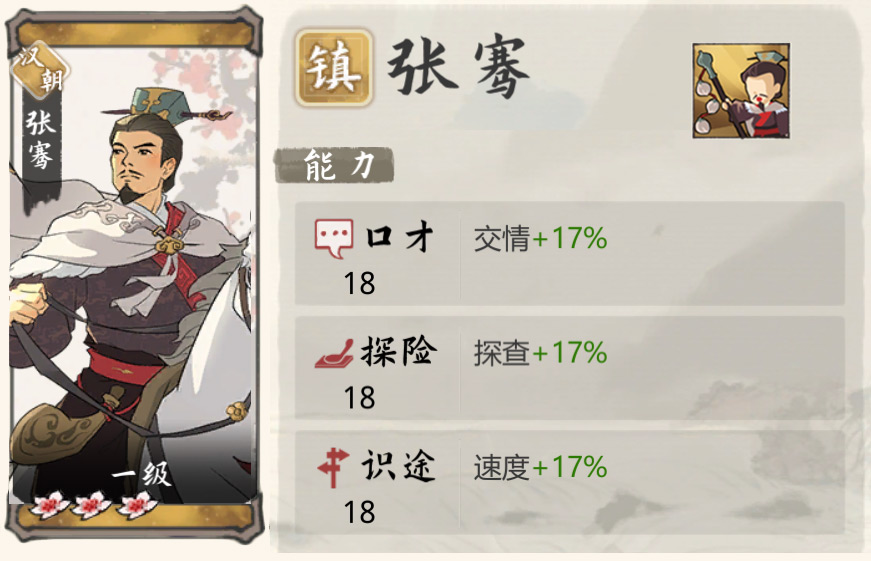This screenshot has height=561, width=871.
Task: Click the 探险 skill value 18
Action: (x=359, y=398)
